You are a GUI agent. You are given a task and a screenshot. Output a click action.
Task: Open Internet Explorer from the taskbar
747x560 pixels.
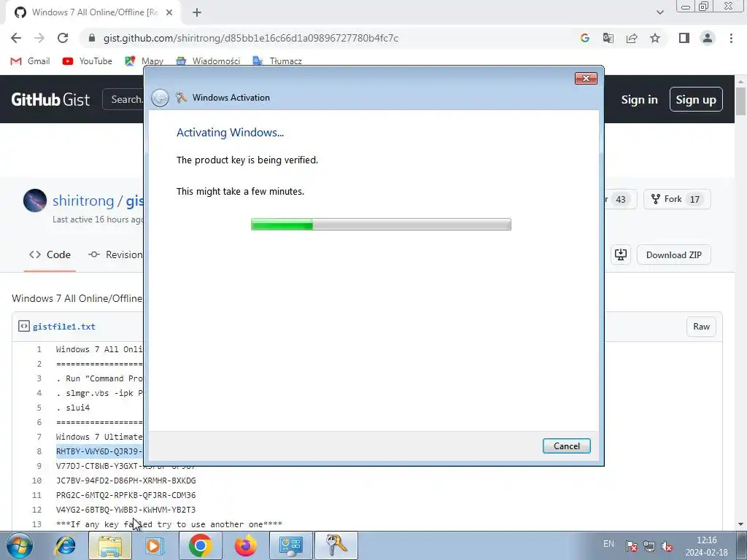click(65, 545)
